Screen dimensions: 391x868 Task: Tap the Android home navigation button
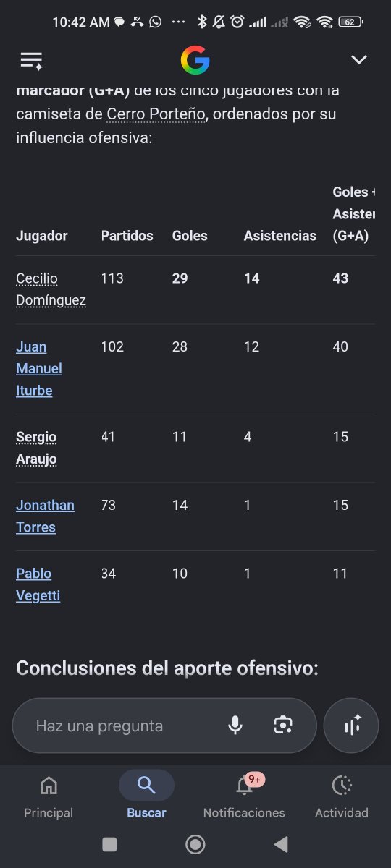[195, 844]
